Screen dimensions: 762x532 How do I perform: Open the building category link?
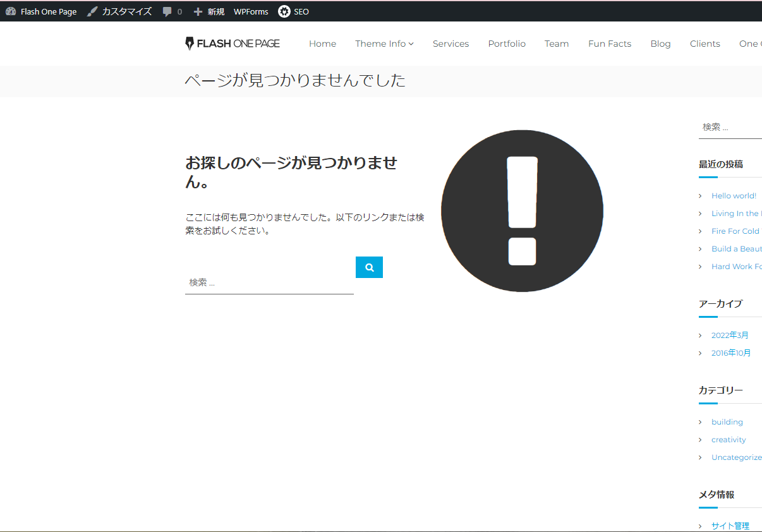[727, 421]
